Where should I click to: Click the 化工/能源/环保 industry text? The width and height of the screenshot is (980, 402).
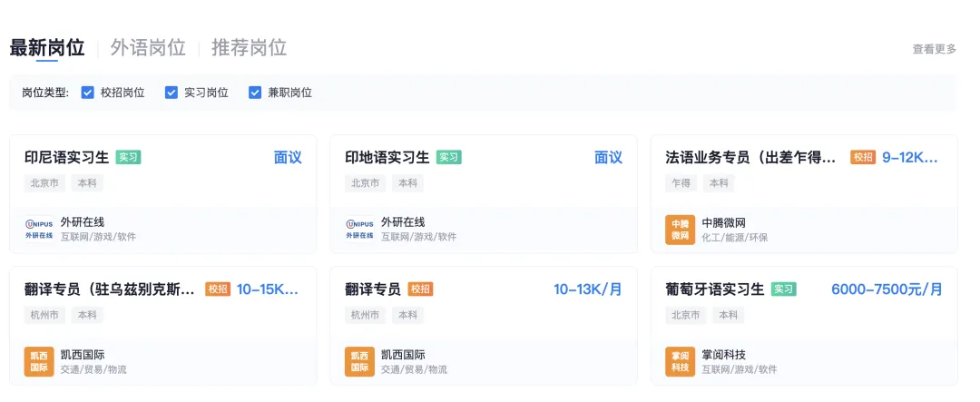(735, 238)
